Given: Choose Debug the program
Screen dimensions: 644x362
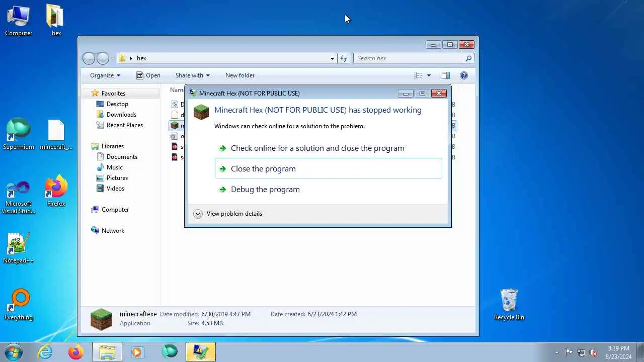Looking at the screenshot, I should [x=328, y=189].
